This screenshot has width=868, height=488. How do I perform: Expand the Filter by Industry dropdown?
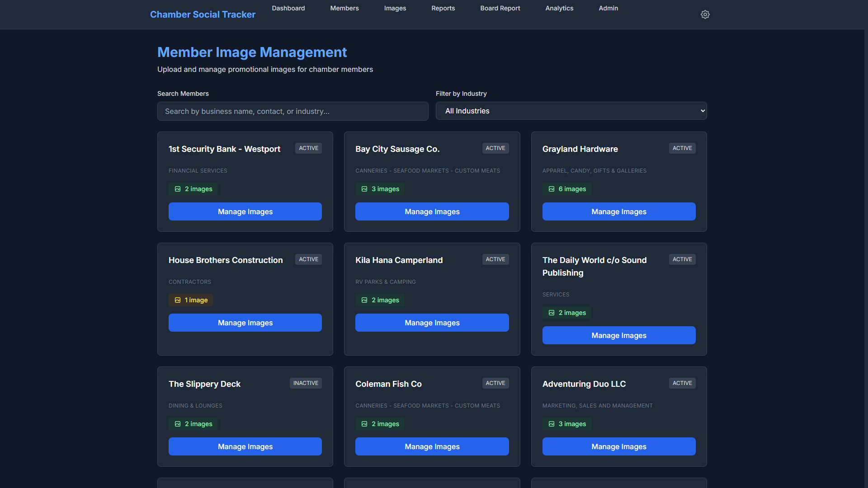571,111
